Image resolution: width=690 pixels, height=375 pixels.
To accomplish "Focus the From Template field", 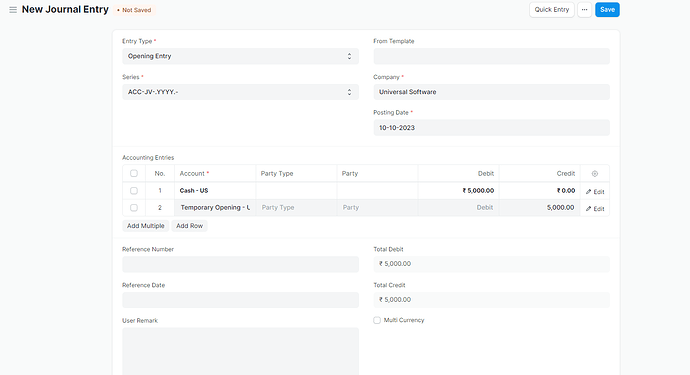I will point(492,56).
